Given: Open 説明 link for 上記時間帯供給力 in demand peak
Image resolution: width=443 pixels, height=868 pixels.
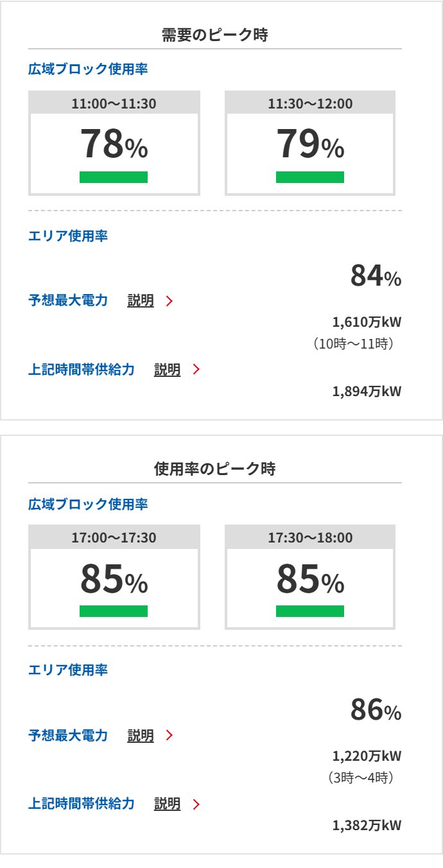Looking at the screenshot, I should (x=167, y=370).
